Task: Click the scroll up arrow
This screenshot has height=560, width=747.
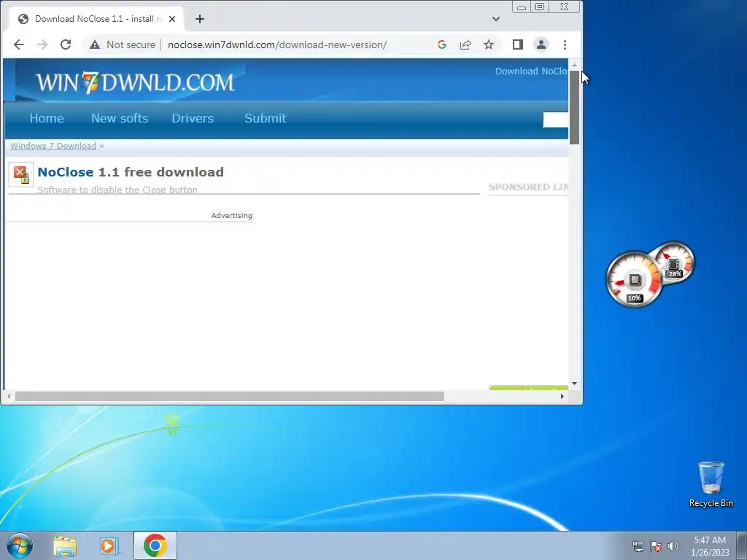Action: 575,65
